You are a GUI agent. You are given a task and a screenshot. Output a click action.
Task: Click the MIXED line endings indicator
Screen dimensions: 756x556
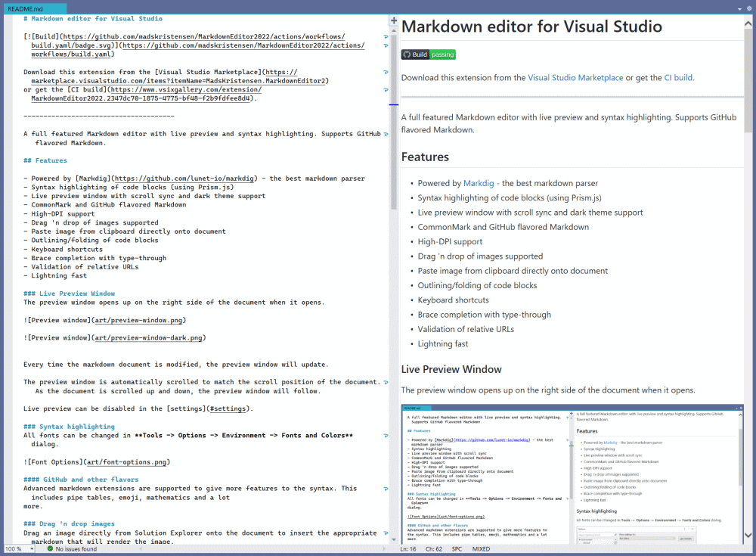481,549
